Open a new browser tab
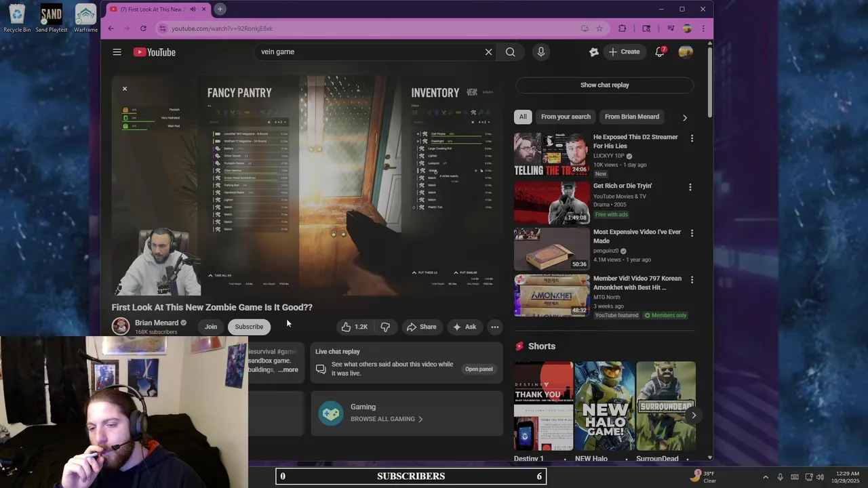The image size is (868, 488). [220, 9]
